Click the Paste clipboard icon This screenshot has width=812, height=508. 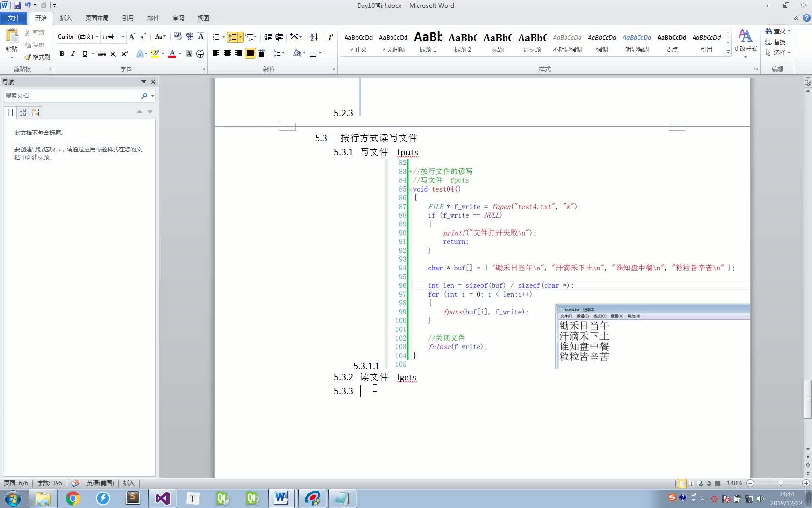12,36
